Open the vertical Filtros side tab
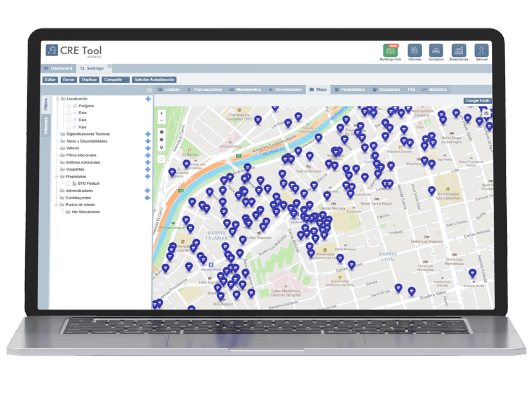Image resolution: width=532 pixels, height=398 pixels. pos(45,105)
